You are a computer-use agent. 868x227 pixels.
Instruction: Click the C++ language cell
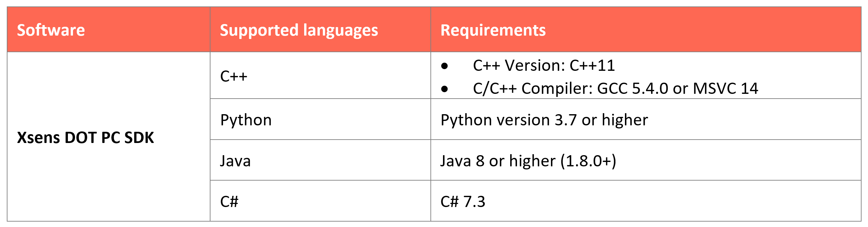tap(234, 76)
